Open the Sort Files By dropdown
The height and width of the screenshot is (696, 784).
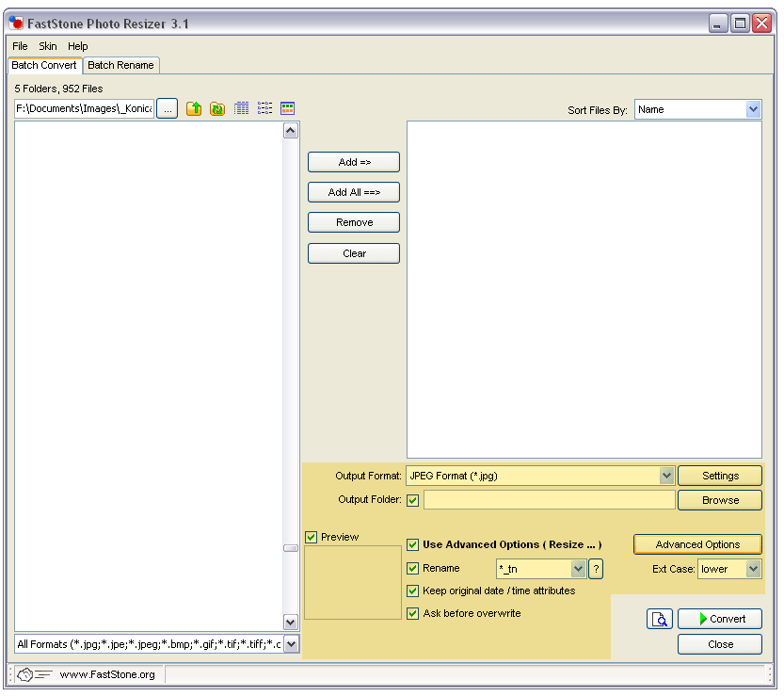[x=753, y=109]
